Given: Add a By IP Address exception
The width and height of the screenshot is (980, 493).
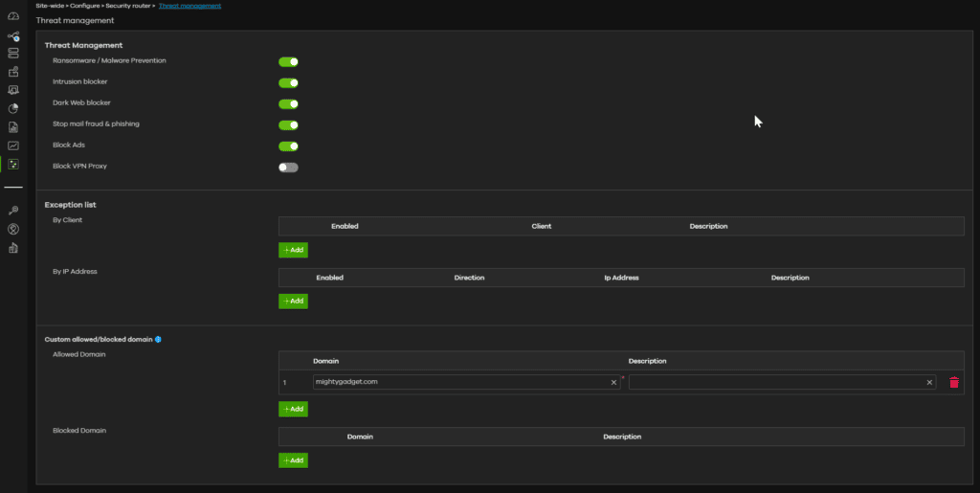Looking at the screenshot, I should click(x=293, y=301).
